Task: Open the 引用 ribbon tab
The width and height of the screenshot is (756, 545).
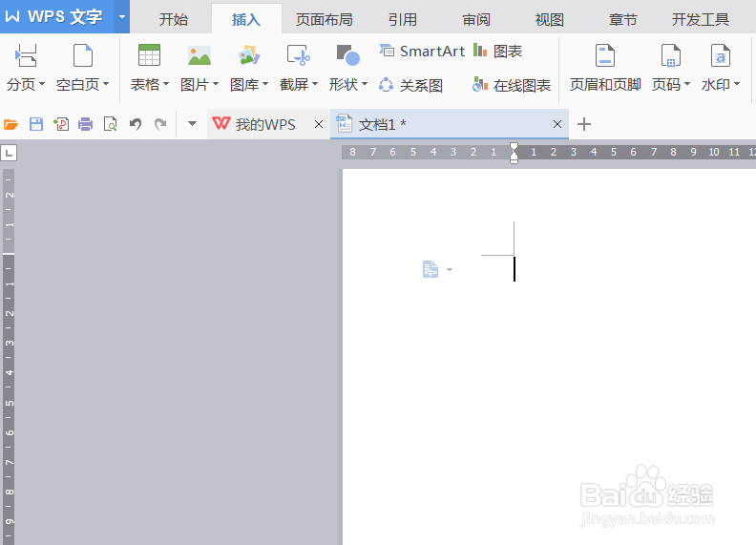Action: [403, 20]
